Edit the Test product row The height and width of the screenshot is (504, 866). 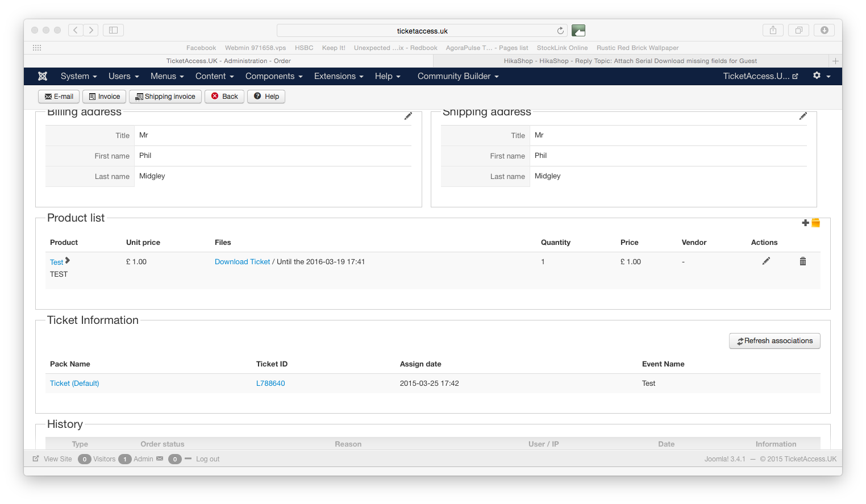[x=766, y=261]
